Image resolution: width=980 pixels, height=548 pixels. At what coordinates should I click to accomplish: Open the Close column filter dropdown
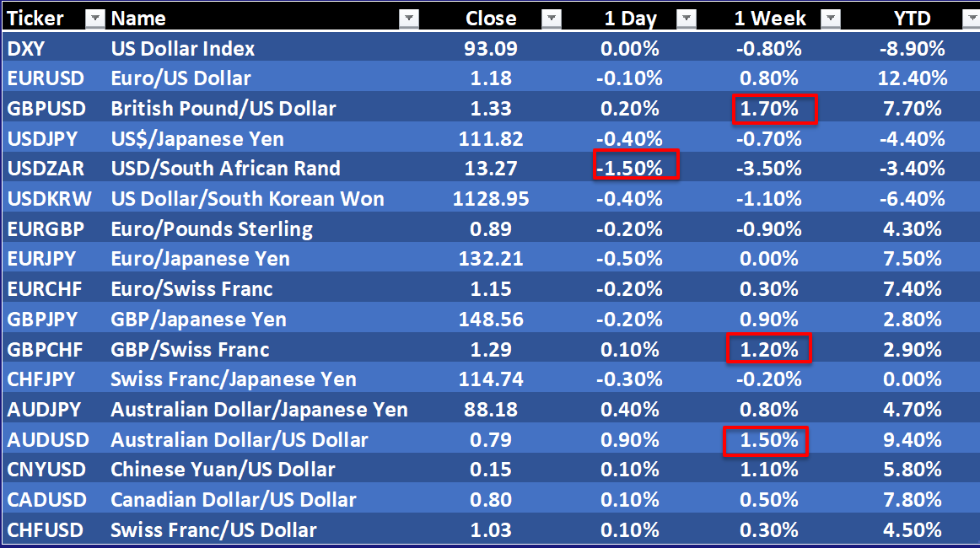551,19
